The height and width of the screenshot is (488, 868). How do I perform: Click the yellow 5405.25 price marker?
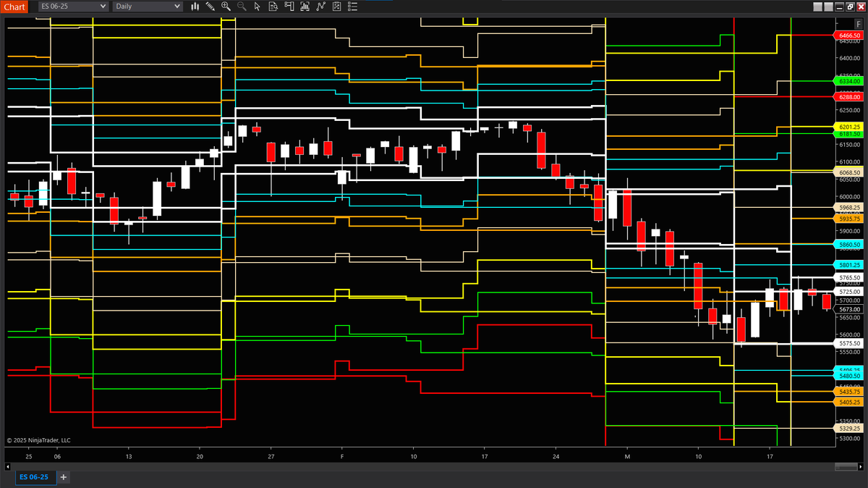tap(848, 402)
